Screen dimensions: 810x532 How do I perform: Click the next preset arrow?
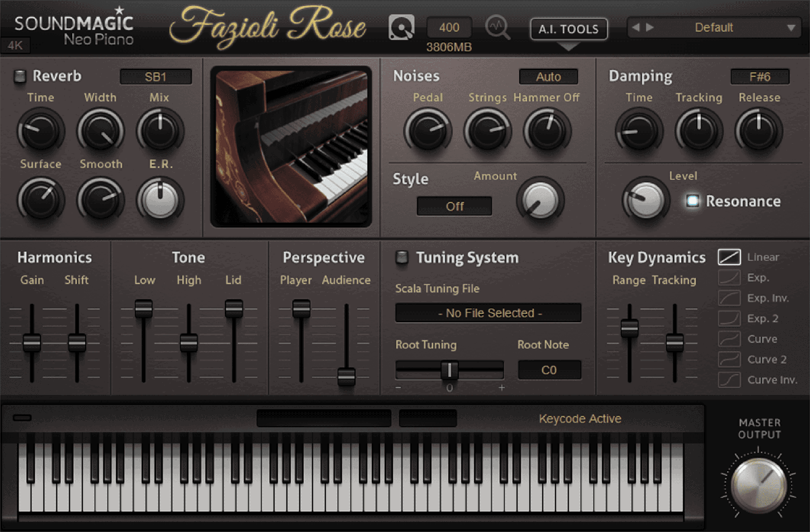pyautogui.click(x=650, y=28)
